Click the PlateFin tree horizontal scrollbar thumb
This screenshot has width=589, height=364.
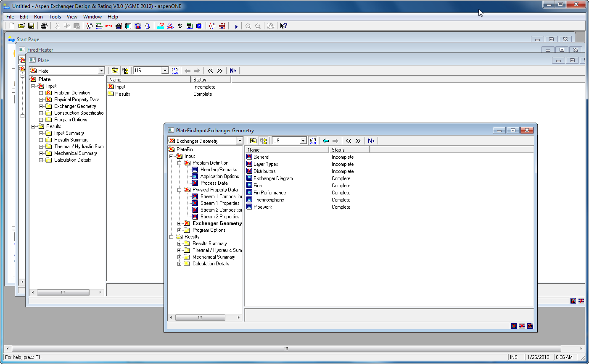[x=200, y=317]
